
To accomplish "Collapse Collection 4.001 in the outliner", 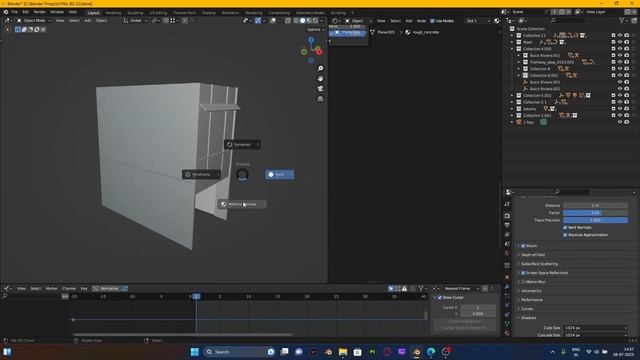I will [512, 49].
